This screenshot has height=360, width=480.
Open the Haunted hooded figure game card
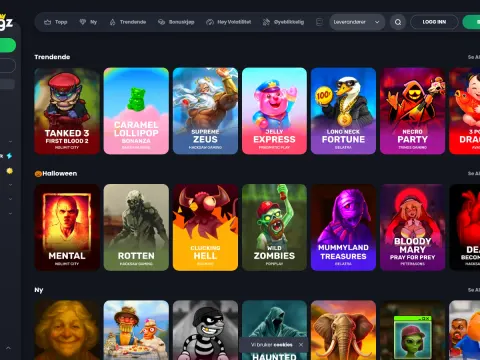(x=274, y=320)
